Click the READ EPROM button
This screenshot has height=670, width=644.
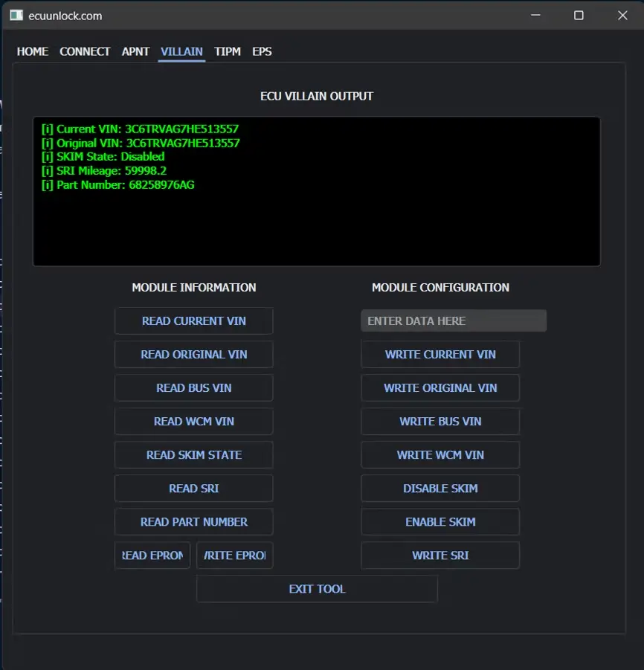[x=152, y=555]
